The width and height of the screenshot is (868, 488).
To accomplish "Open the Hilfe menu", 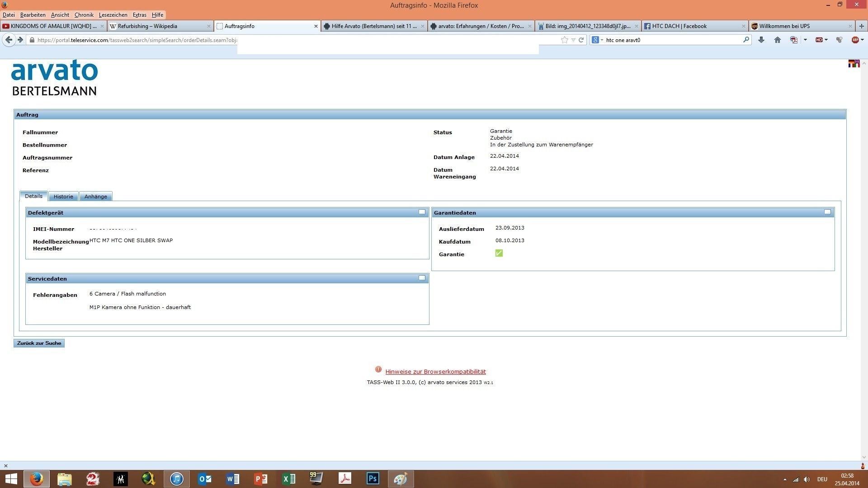I will 157,15.
